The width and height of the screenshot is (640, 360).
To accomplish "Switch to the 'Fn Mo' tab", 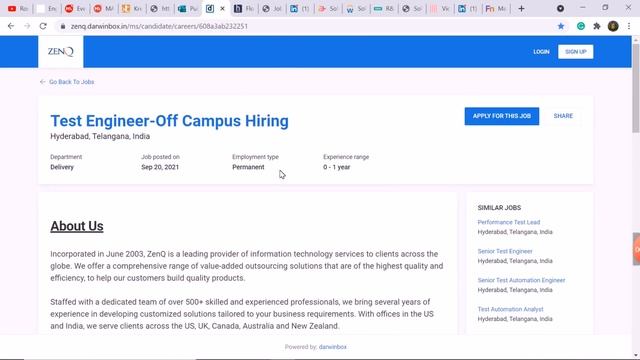I will click(496, 9).
